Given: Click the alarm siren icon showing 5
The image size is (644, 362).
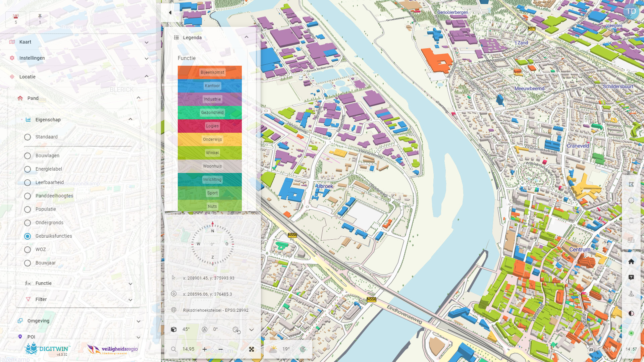Looking at the screenshot, I should tap(16, 19).
